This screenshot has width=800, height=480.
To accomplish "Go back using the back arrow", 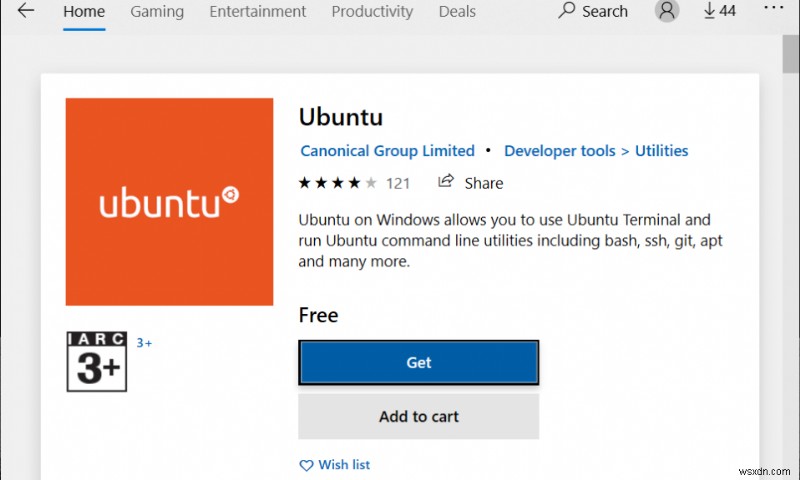I will pyautogui.click(x=26, y=11).
